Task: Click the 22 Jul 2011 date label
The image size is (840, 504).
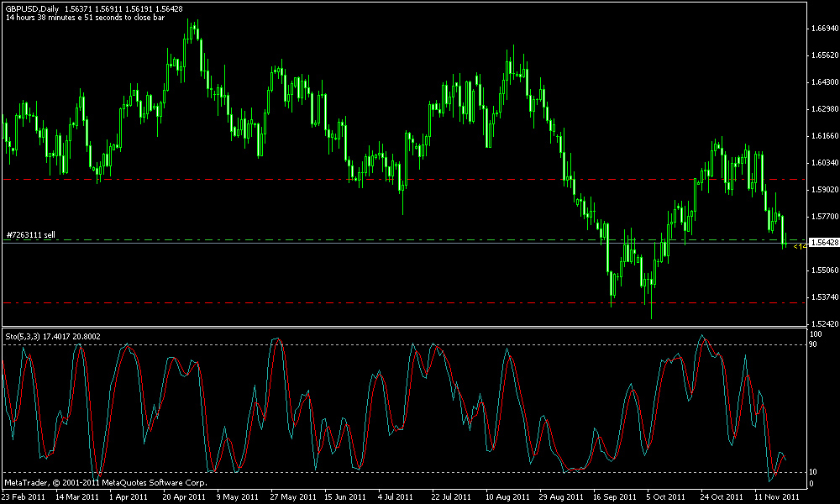Action: [451, 496]
